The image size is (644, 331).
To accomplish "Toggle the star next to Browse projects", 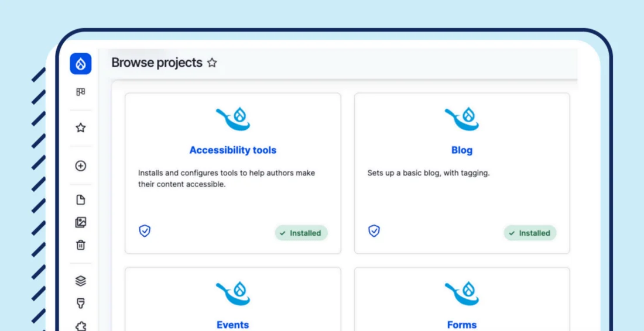I will [212, 63].
